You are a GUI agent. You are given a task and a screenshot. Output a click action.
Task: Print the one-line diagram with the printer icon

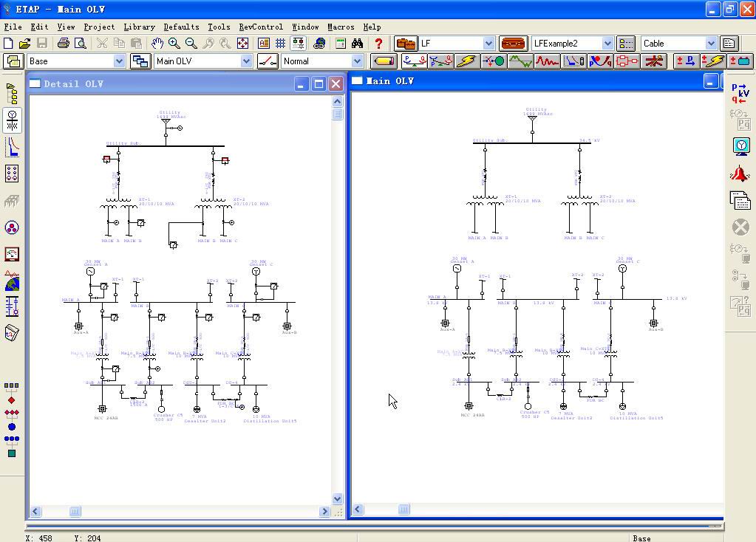click(x=63, y=44)
